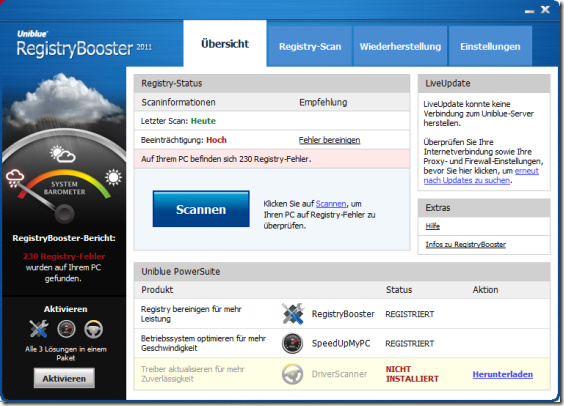Switch to the Übersicht tab
The width and height of the screenshot is (564, 406).
pyautogui.click(x=225, y=44)
